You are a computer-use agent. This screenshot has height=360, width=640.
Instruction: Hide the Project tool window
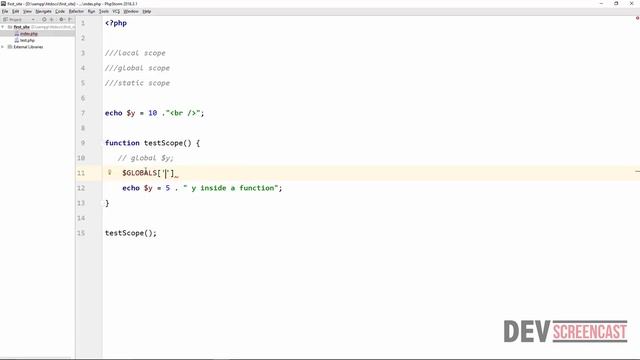[70, 19]
